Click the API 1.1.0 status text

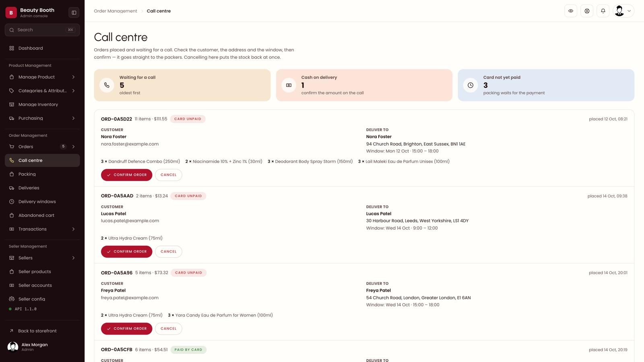[25, 309]
